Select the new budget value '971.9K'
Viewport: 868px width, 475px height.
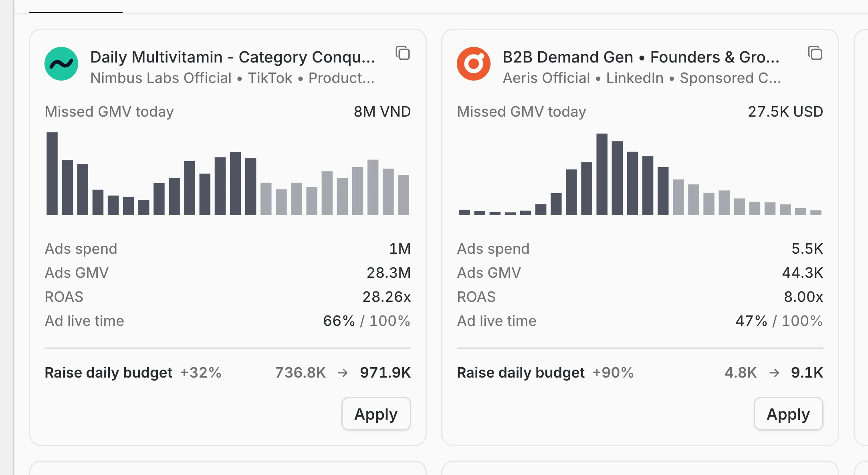(386, 372)
